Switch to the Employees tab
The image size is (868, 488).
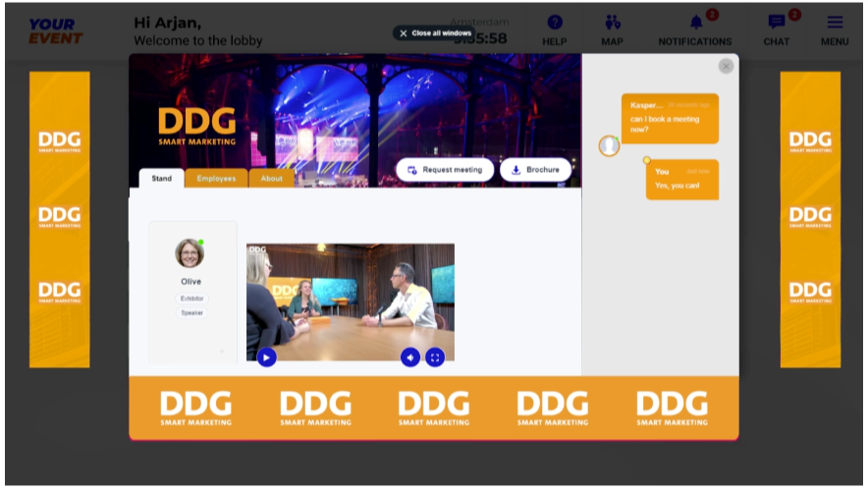point(216,179)
